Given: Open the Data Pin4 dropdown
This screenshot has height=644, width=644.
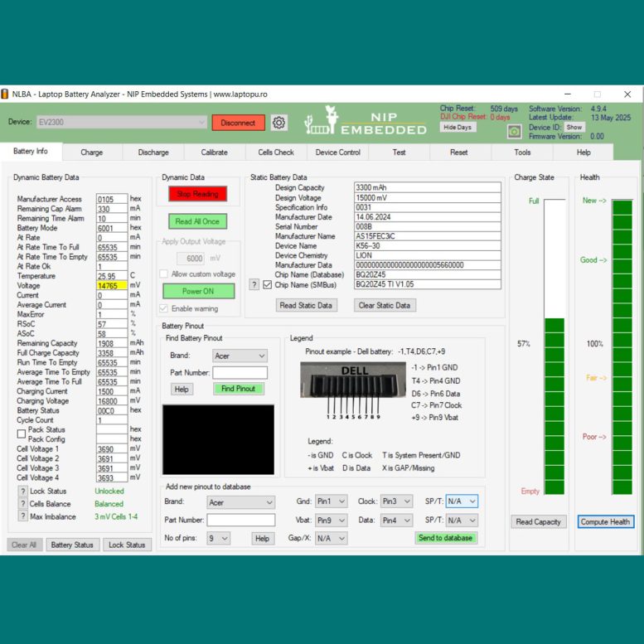Looking at the screenshot, I should 396,521.
